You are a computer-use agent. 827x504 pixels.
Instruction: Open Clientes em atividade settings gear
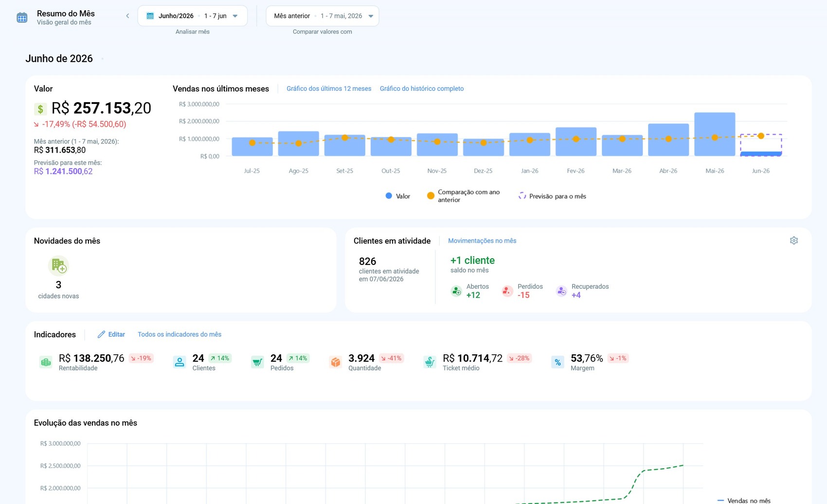[794, 241]
